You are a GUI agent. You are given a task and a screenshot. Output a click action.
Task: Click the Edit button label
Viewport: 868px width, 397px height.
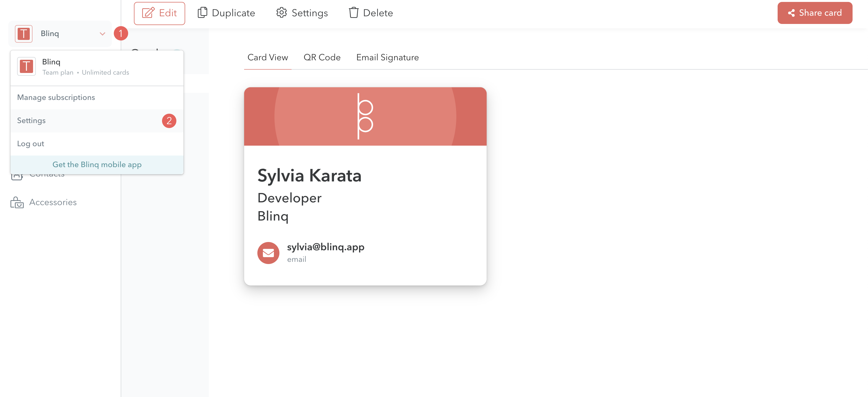168,13
